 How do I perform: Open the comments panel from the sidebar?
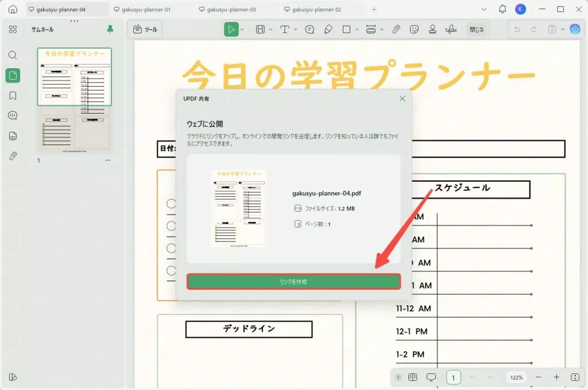pyautogui.click(x=13, y=115)
